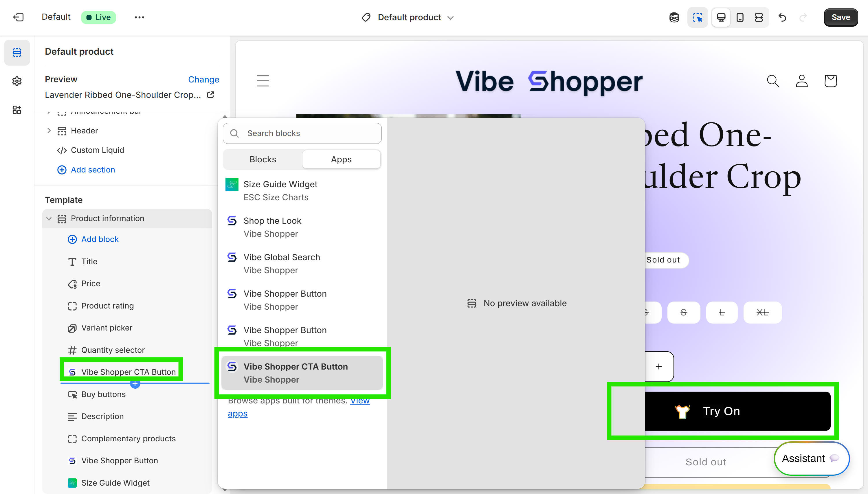
Task: Open Theme settings via the gear icon
Action: 17,81
